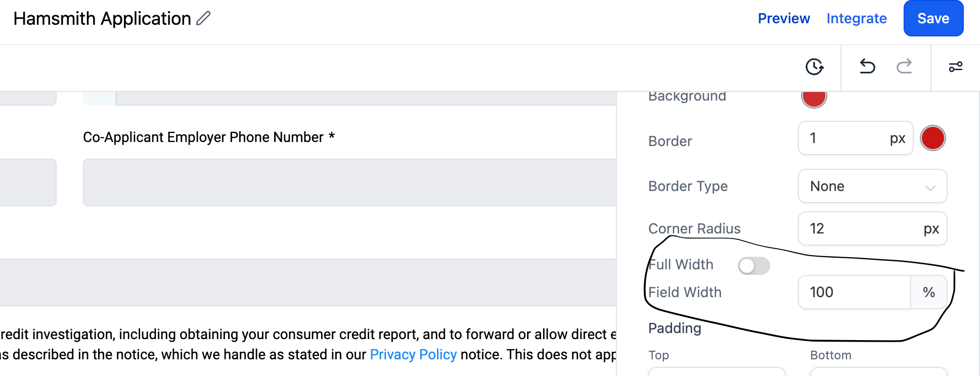Open the Background color swatch
This screenshot has height=376, width=980.
[814, 98]
